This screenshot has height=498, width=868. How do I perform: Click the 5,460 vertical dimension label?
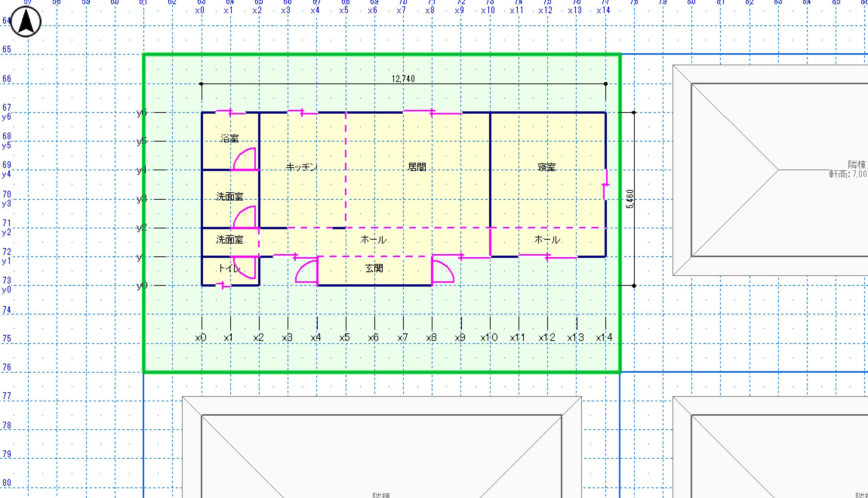point(630,199)
